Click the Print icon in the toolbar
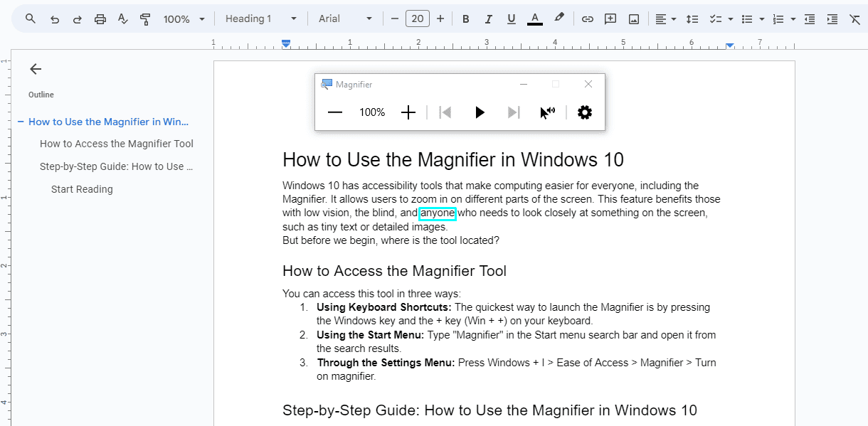 click(x=100, y=19)
